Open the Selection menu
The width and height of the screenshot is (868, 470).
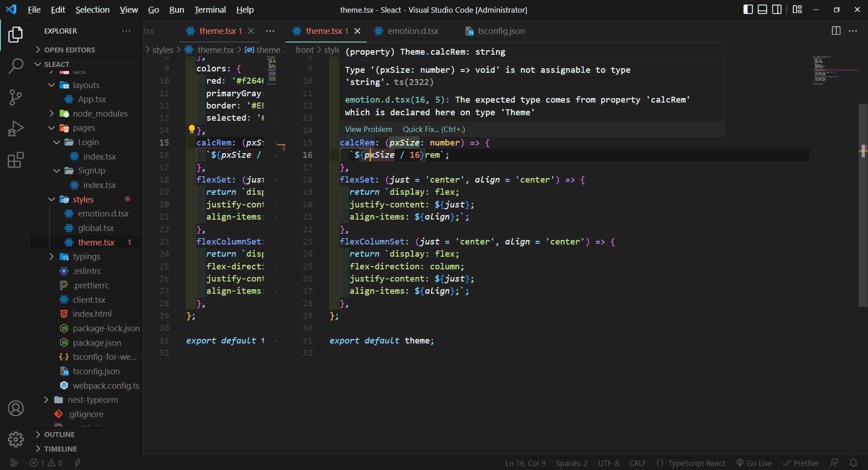coord(92,9)
